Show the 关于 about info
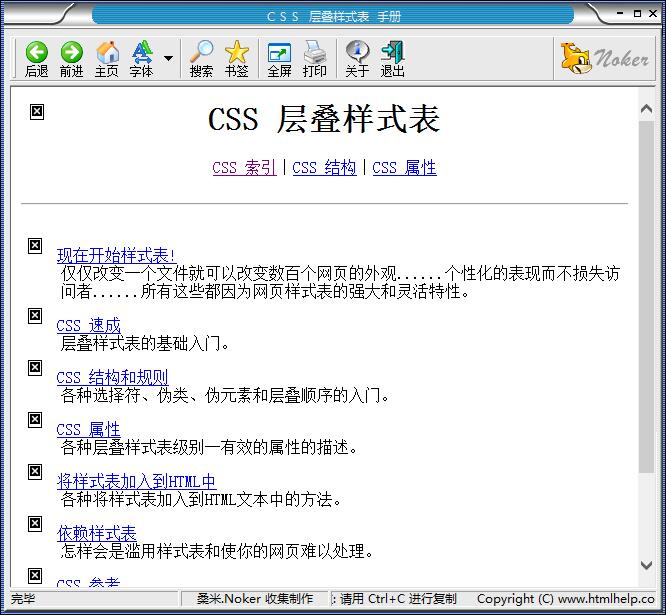Viewport: 666px width, 615px height. (x=357, y=59)
